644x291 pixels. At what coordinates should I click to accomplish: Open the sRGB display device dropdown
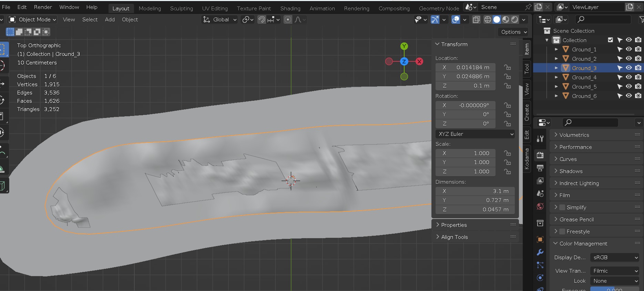pos(615,257)
